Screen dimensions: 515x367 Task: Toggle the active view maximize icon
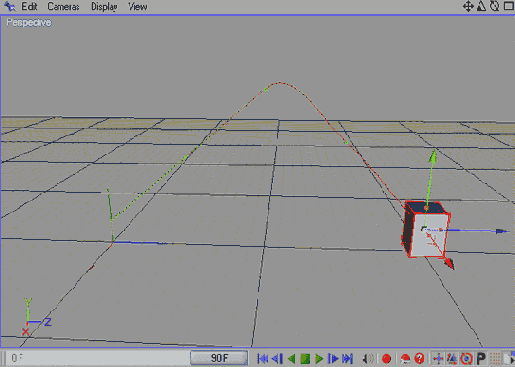(x=508, y=6)
